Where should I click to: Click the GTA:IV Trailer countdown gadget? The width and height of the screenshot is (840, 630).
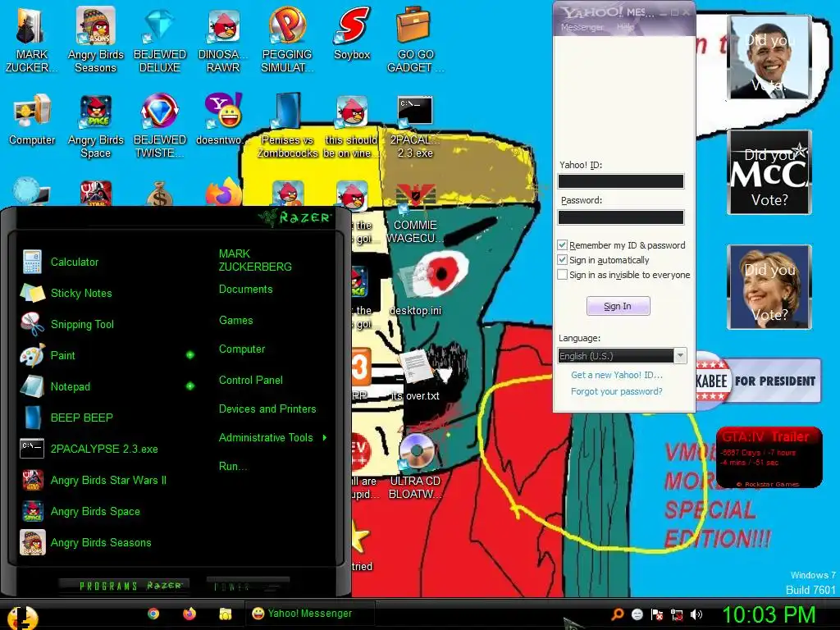point(769,458)
